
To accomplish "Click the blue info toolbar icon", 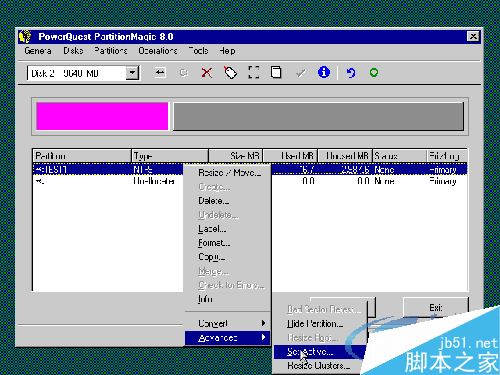I will tap(324, 72).
